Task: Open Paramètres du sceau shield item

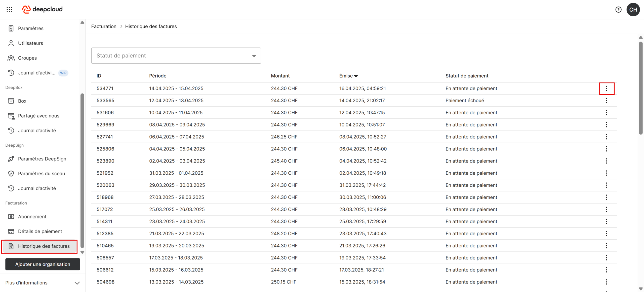Action: (x=41, y=174)
